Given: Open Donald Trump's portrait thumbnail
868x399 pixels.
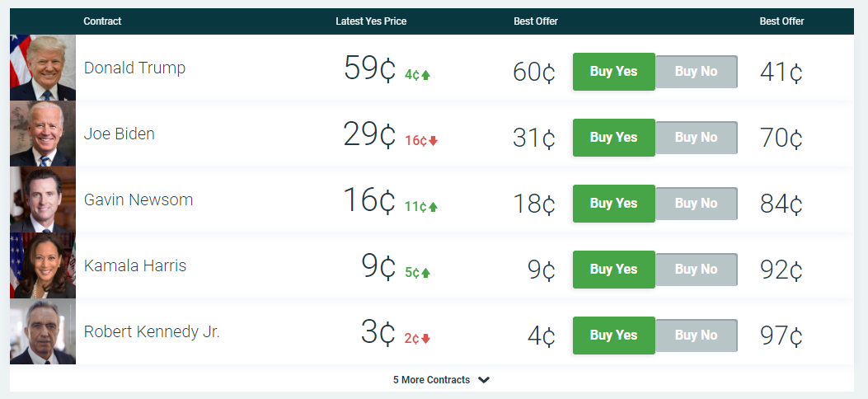Looking at the screenshot, I should coord(43,68).
